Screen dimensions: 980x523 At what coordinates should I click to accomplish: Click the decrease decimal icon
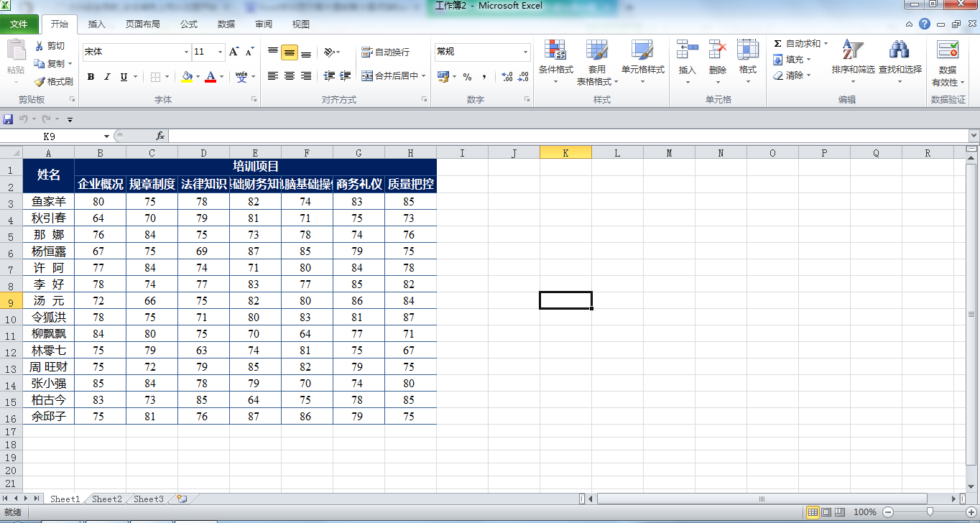[x=522, y=76]
